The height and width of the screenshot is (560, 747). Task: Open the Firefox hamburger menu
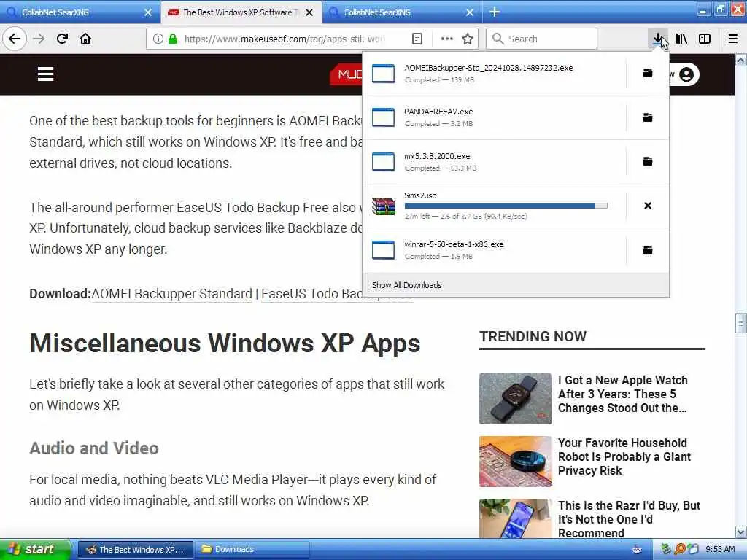click(x=732, y=39)
